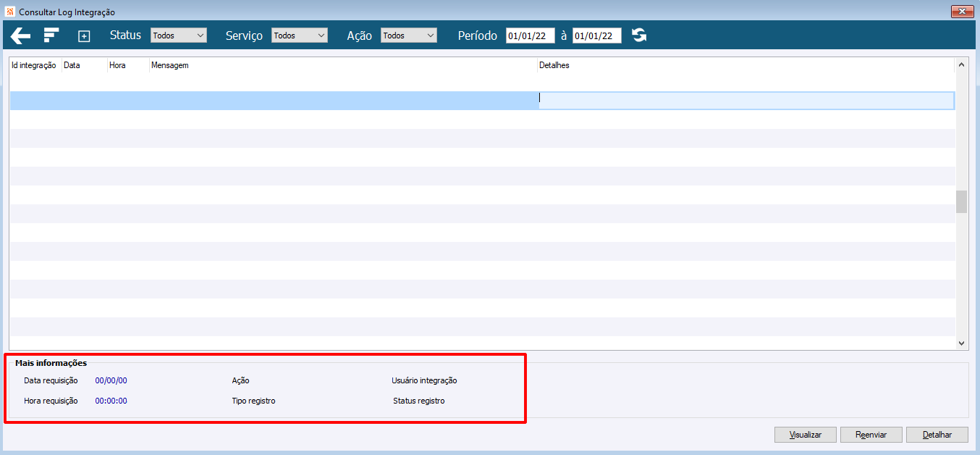Sort by Id integração column header

(x=34, y=65)
